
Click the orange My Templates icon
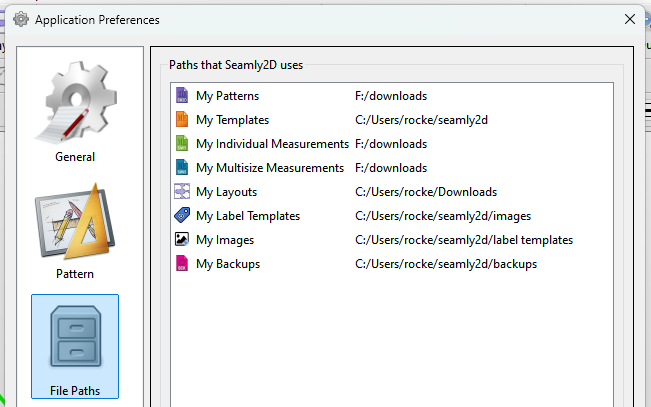point(181,120)
